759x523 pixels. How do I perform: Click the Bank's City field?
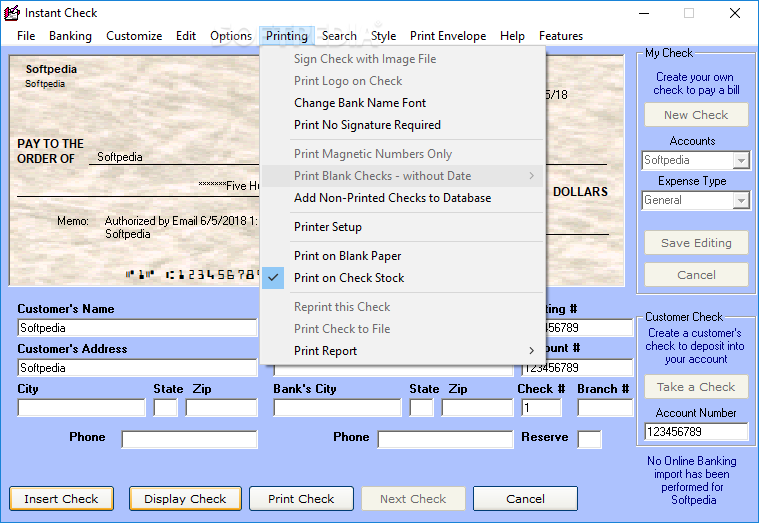coord(337,408)
